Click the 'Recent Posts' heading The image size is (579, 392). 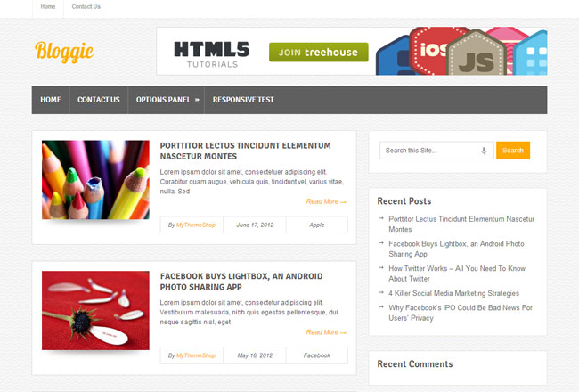pyautogui.click(x=404, y=201)
